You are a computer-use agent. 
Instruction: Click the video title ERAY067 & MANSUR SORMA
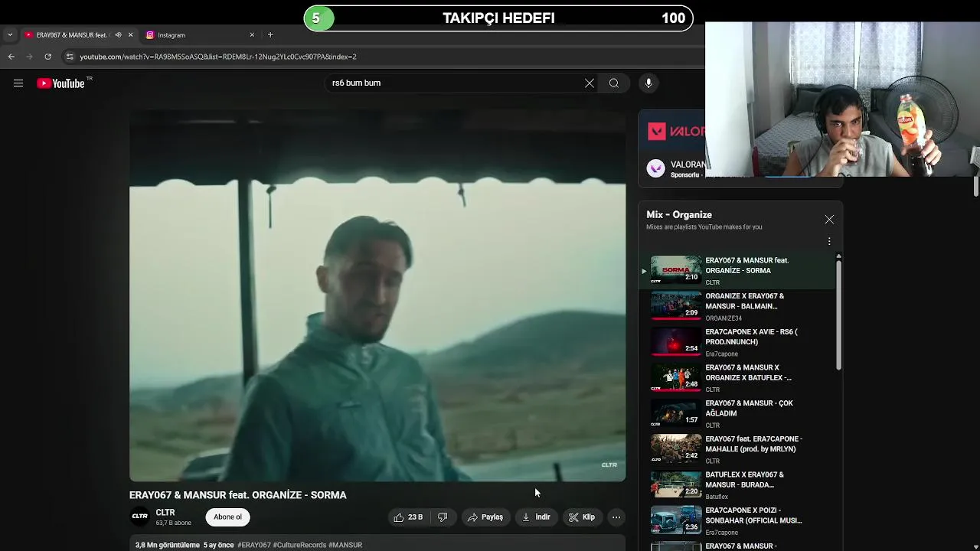(238, 495)
